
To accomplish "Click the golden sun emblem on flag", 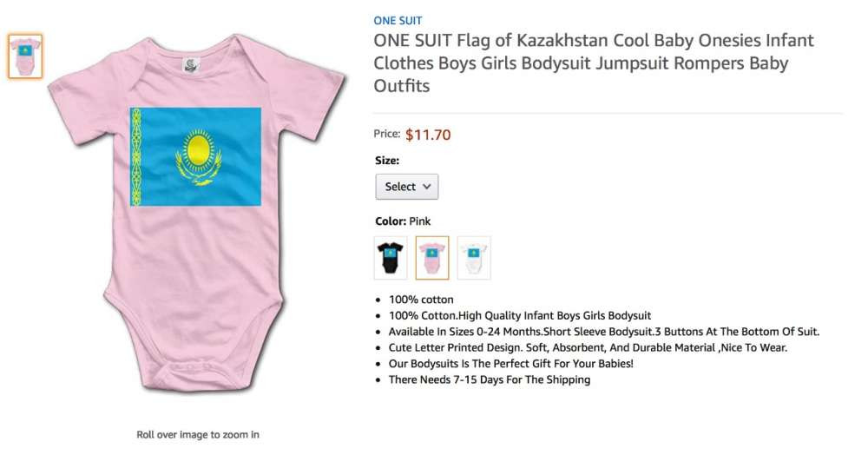I will pyautogui.click(x=198, y=148).
